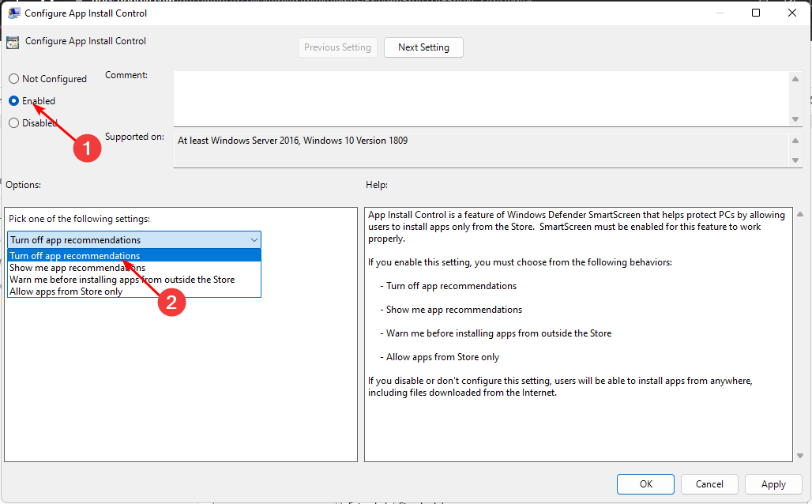
Task: Pick 'Warn me before installing apps' option
Action: (122, 280)
